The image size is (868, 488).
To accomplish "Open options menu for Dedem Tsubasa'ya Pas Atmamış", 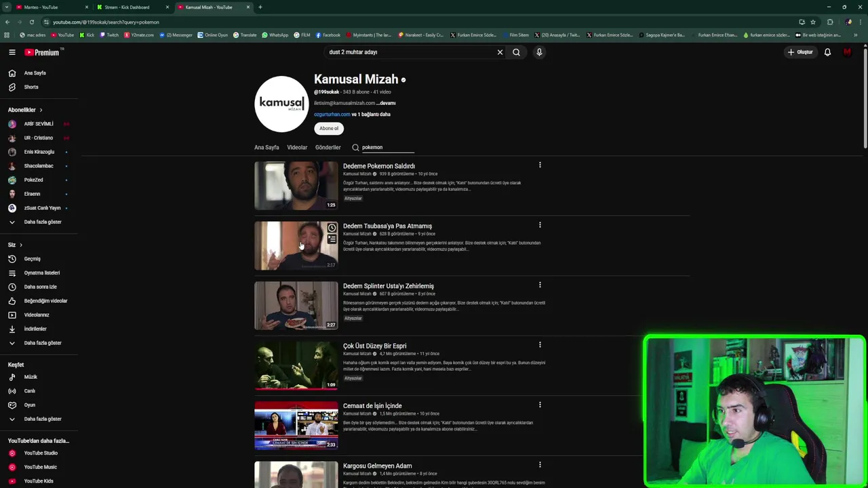I will tap(540, 225).
